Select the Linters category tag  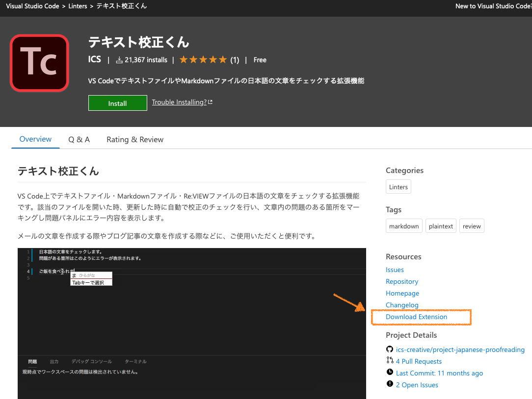pyautogui.click(x=399, y=187)
